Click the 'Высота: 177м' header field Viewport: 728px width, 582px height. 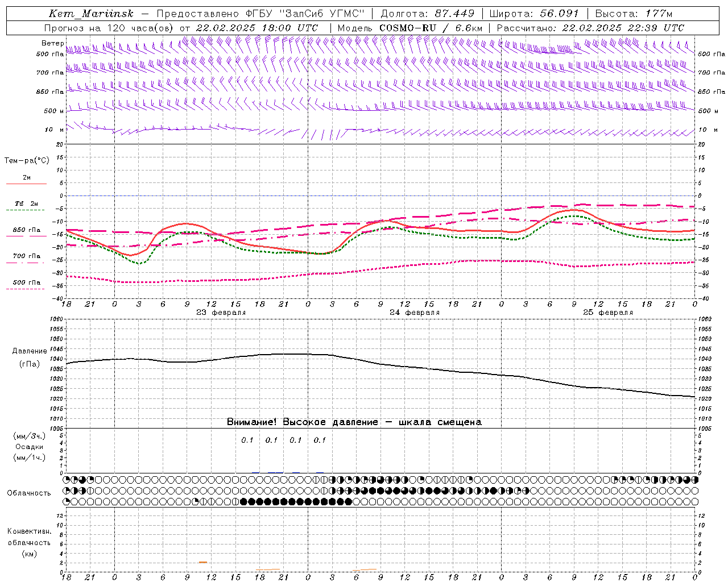click(x=634, y=14)
